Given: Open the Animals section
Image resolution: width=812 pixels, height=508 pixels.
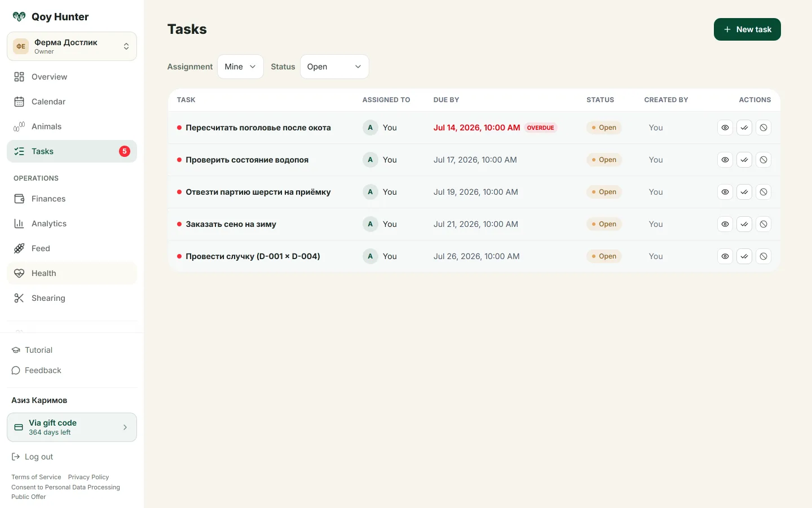Looking at the screenshot, I should pos(72,126).
